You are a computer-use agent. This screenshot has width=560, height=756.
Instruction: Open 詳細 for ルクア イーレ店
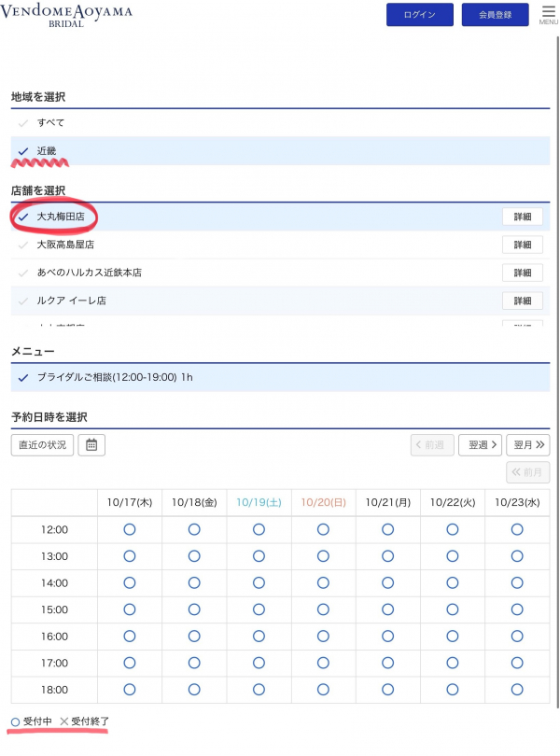click(x=522, y=301)
